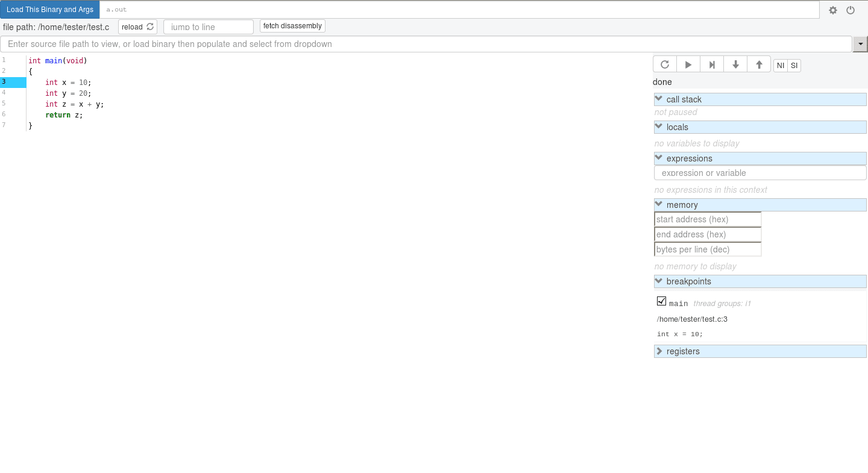Collapse the expressions section
Screen dimensions: 868x473
pos(760,158)
